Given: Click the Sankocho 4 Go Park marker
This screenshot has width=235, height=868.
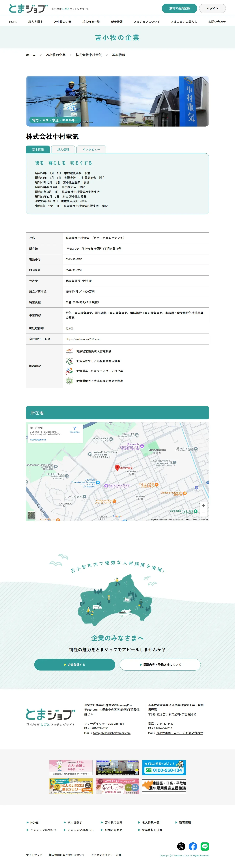Looking at the screenshot, I should 195,511.
